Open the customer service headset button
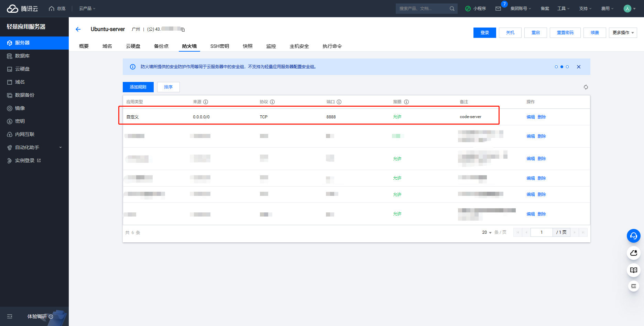The width and height of the screenshot is (644, 326). 634,236
